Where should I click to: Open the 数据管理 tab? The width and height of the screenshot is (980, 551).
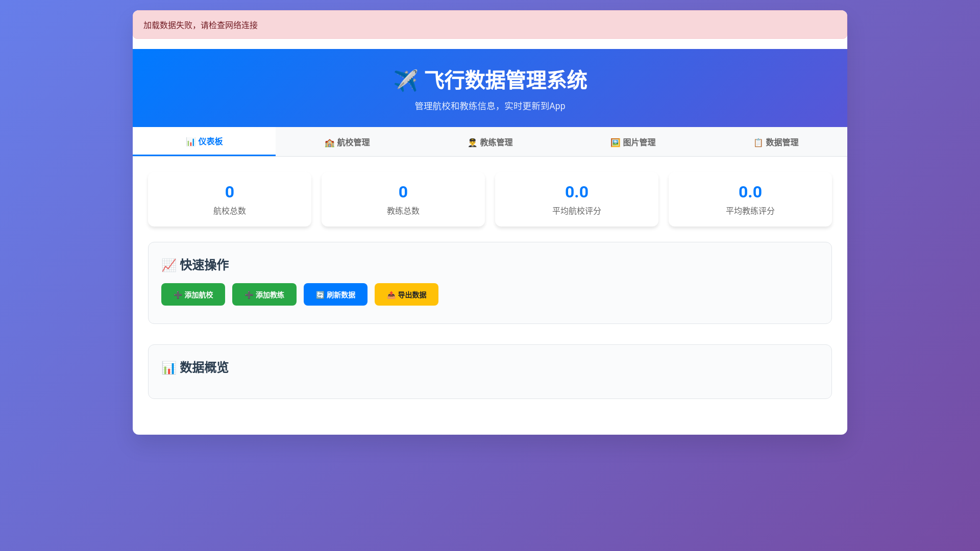[x=776, y=142]
